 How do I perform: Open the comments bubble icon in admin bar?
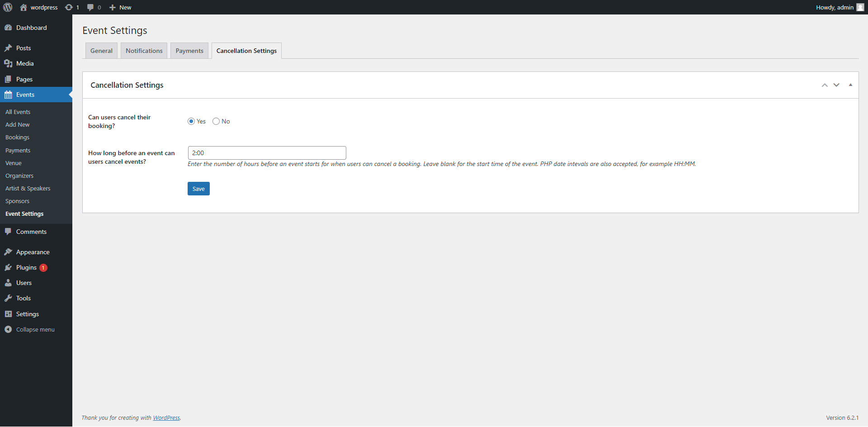[90, 7]
